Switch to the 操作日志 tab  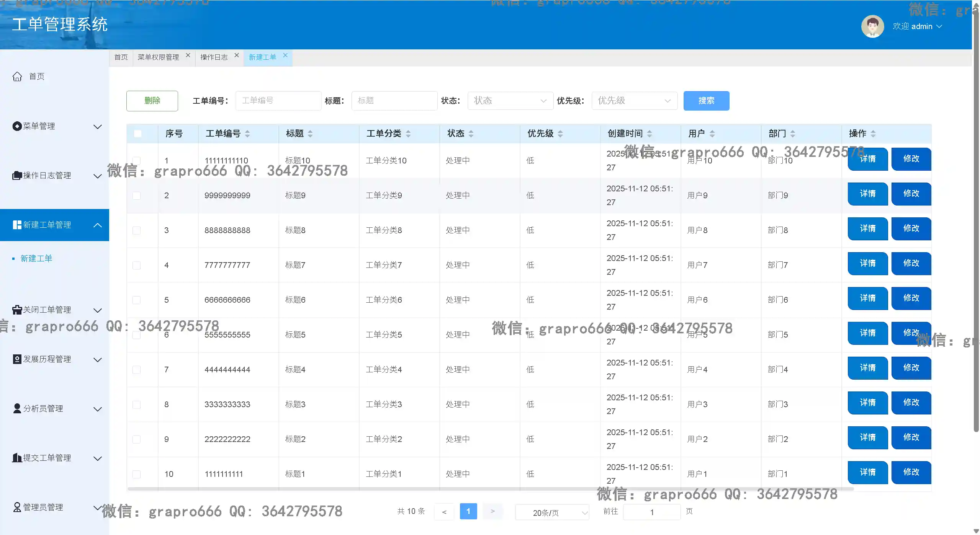tap(214, 57)
